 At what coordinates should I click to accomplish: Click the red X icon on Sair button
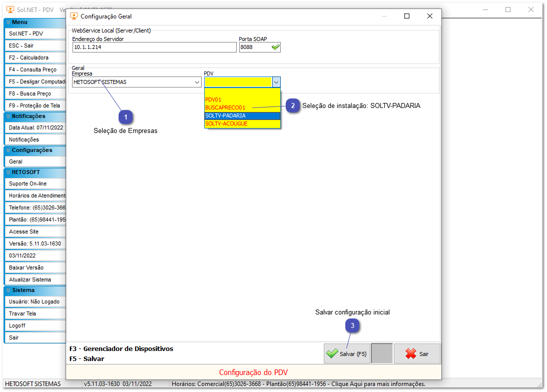410,353
